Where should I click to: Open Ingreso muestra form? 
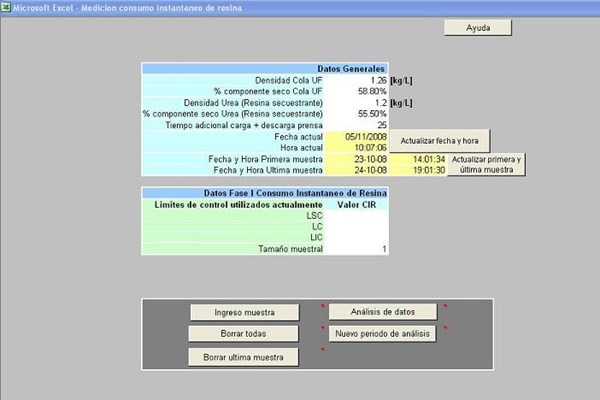pos(244,312)
